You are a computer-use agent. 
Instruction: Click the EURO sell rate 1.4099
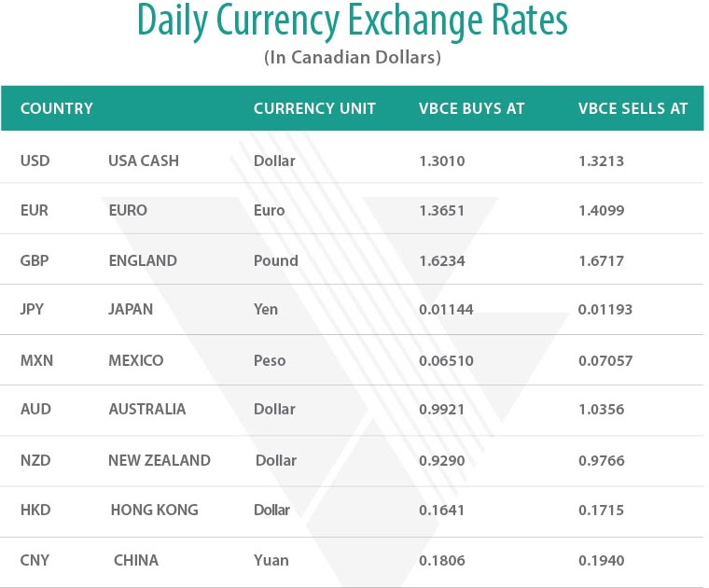pos(601,210)
